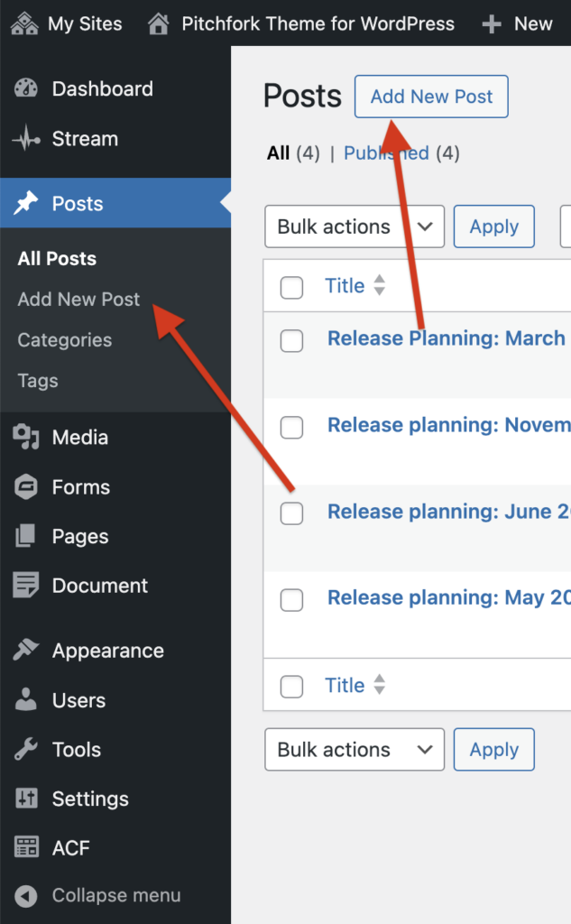Click the Forms icon in sidebar
Viewport: 571px width, 924px height.
click(x=26, y=487)
